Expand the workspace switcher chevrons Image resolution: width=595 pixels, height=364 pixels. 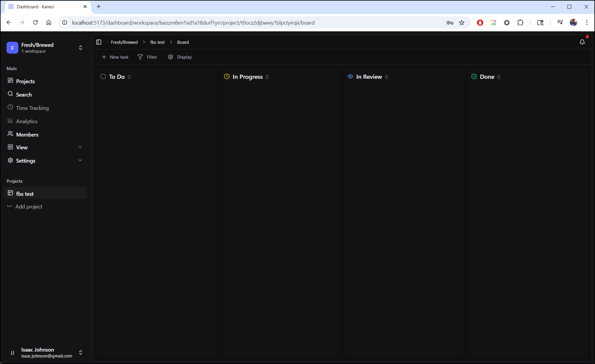[x=81, y=48]
